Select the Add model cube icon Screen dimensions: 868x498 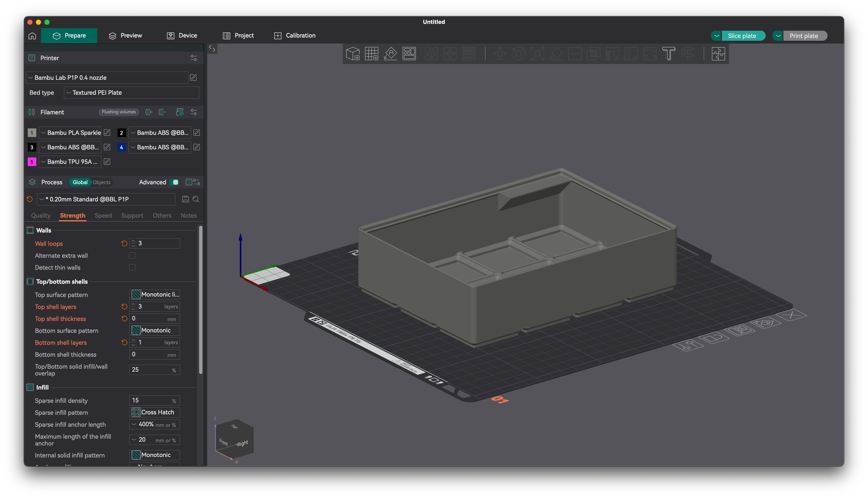[x=353, y=53]
